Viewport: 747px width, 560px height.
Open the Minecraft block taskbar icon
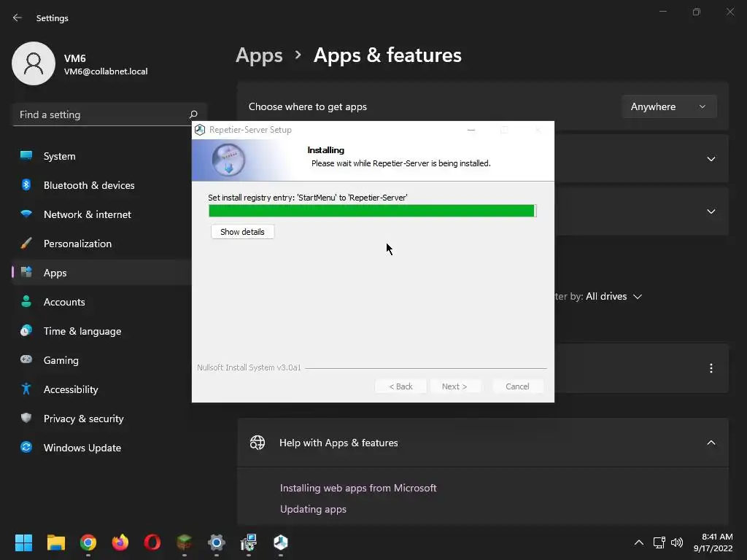coord(185,542)
